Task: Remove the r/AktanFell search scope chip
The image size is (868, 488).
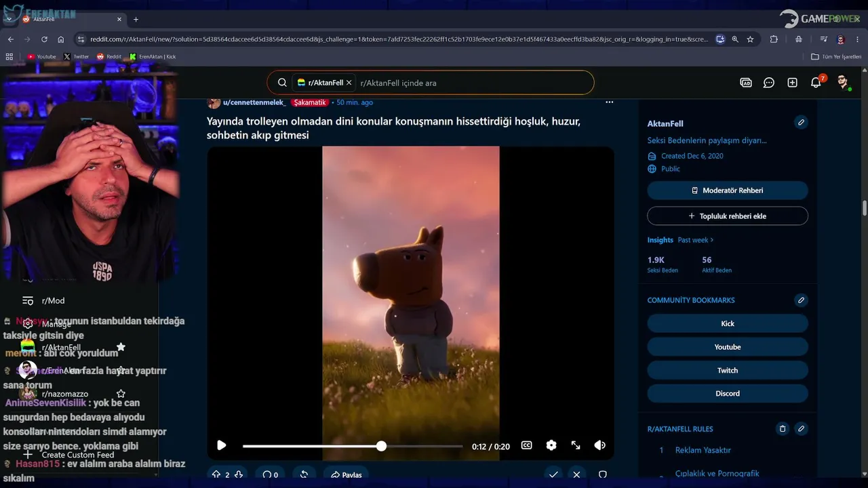Action: (349, 83)
